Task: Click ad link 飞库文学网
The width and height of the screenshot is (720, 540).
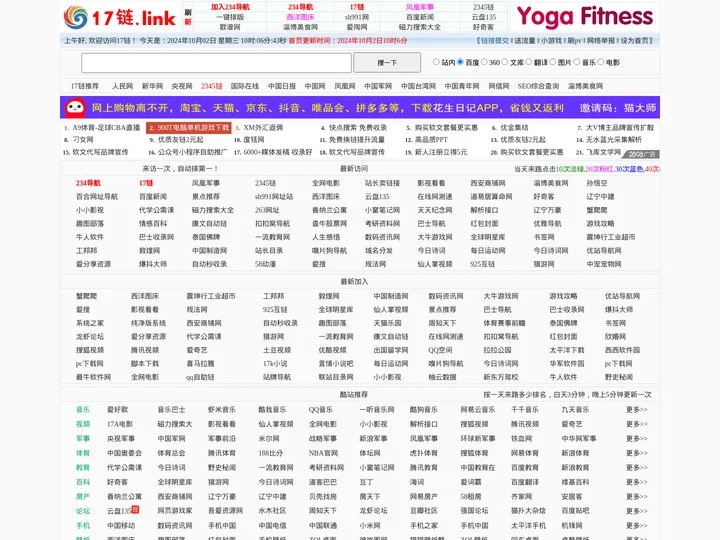Action: point(603,152)
